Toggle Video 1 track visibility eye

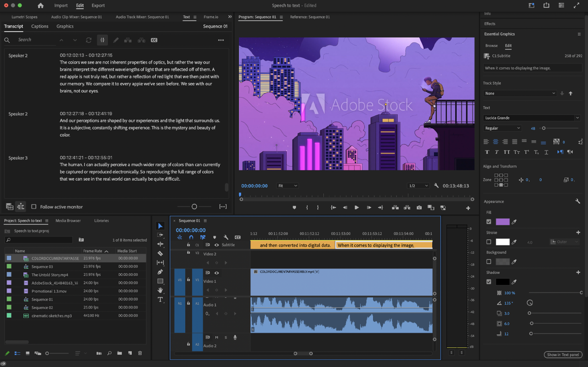click(216, 273)
